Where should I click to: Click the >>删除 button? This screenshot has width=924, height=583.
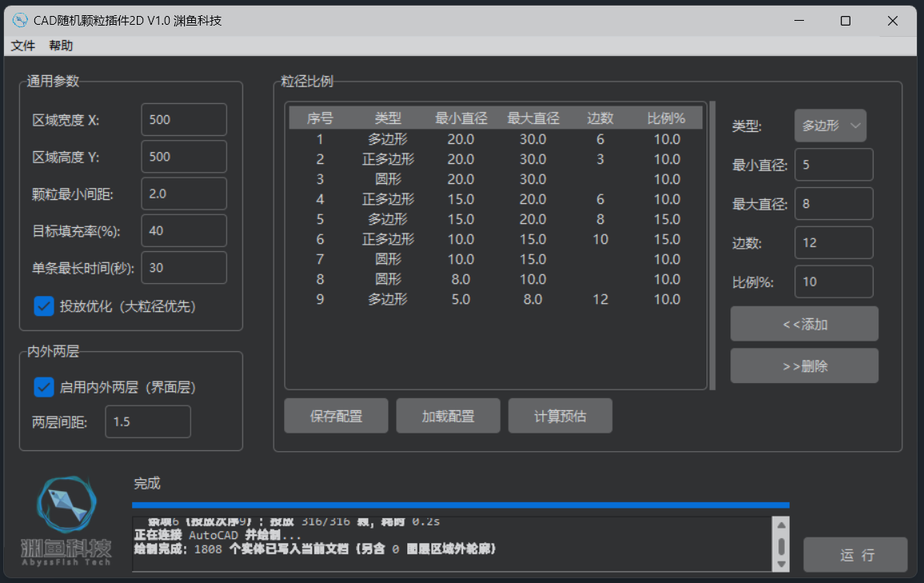(804, 365)
